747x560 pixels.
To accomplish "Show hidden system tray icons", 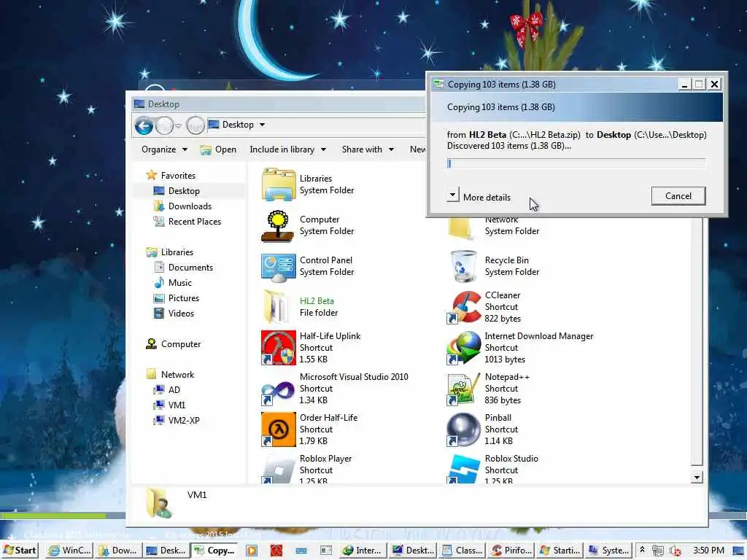I will click(642, 550).
